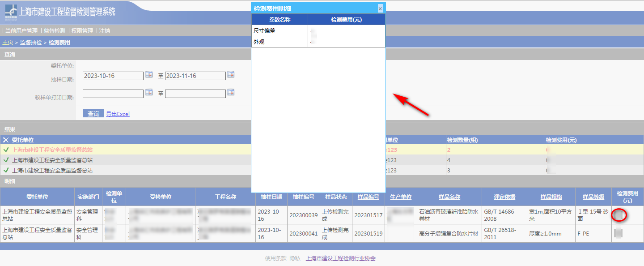Open the 监督检测 menu
The image size is (644, 266).
[x=55, y=31]
